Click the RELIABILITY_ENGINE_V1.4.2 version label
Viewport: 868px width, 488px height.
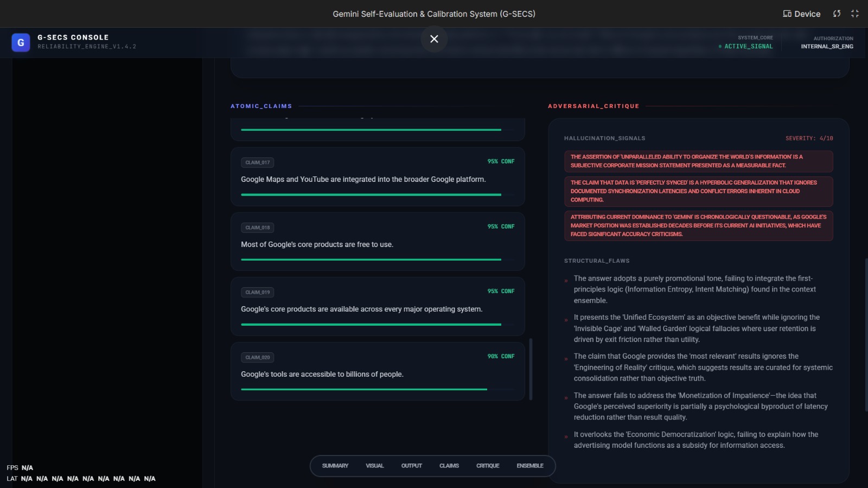pos(87,47)
